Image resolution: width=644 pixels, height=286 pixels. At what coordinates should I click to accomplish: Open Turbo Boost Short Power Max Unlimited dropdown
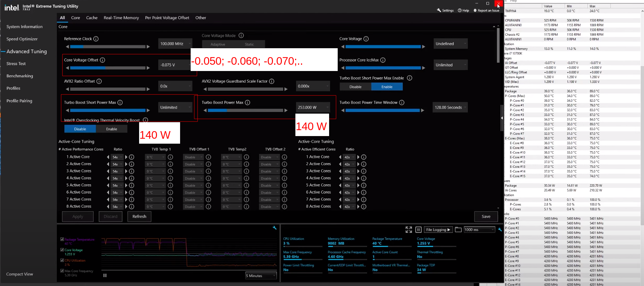pos(175,107)
